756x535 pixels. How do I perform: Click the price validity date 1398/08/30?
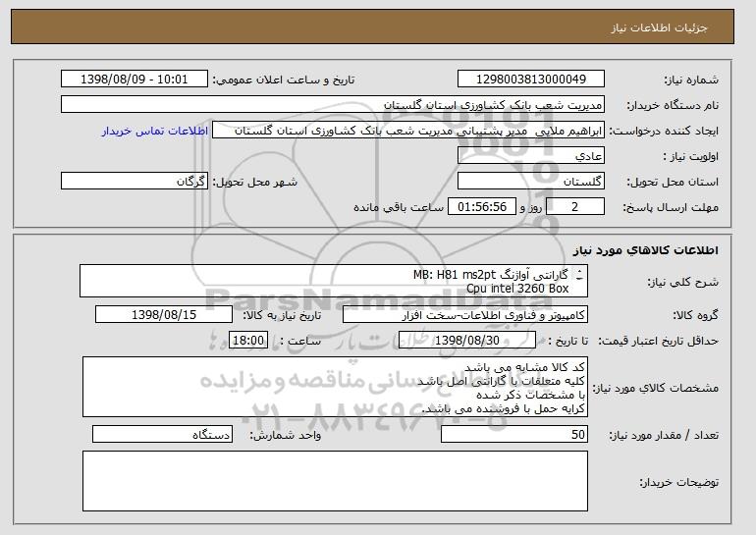pyautogui.click(x=467, y=341)
